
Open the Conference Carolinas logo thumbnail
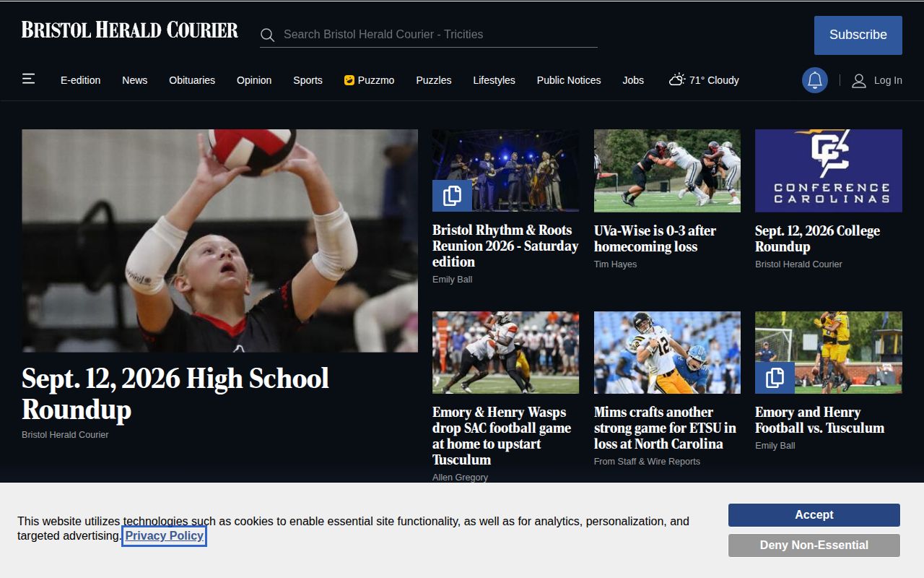click(x=829, y=171)
